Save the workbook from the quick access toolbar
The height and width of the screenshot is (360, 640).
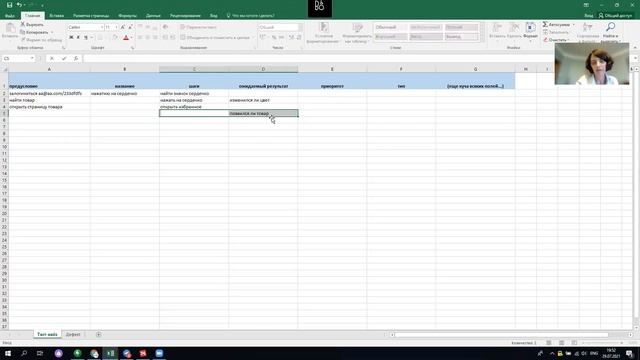(x=9, y=5)
